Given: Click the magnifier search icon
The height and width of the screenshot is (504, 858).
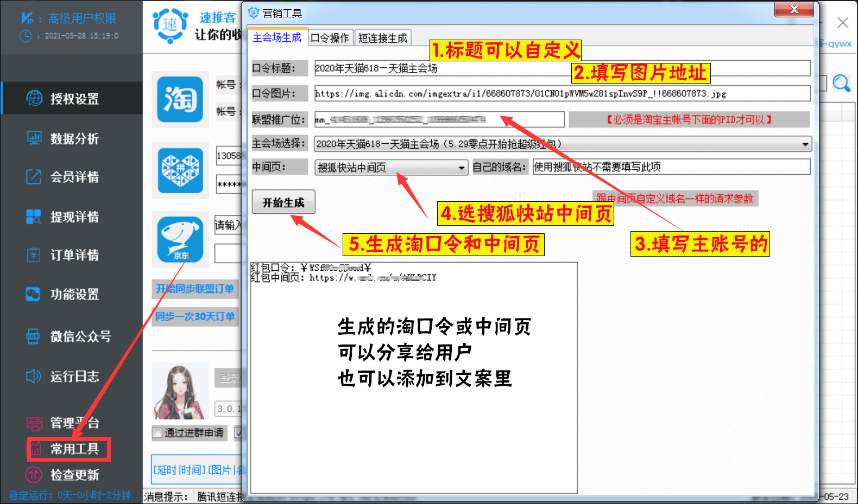Looking at the screenshot, I should click(x=841, y=83).
